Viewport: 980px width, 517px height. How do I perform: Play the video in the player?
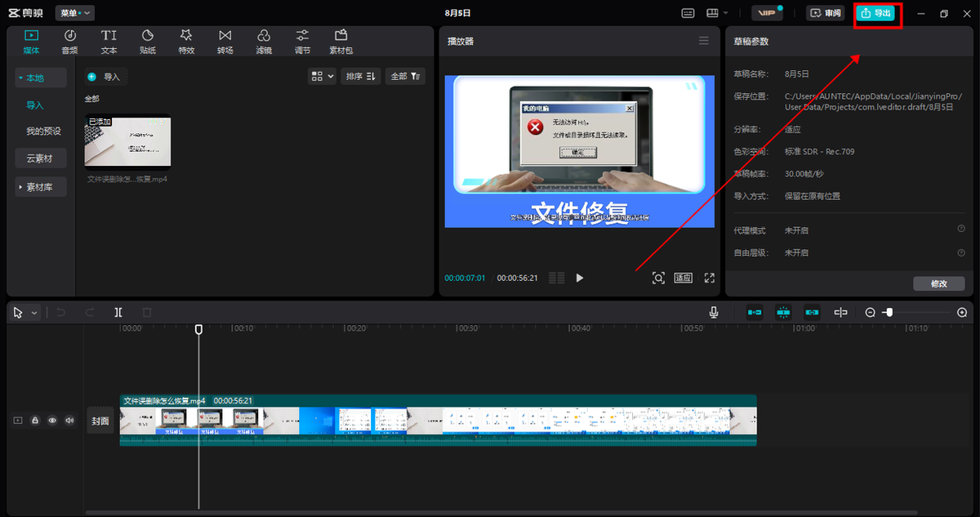click(x=580, y=278)
